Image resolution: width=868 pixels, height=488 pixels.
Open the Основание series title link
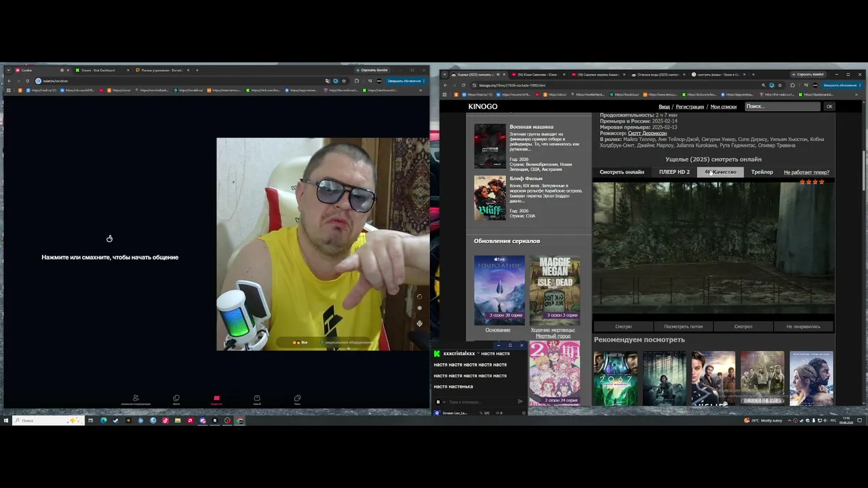click(498, 330)
